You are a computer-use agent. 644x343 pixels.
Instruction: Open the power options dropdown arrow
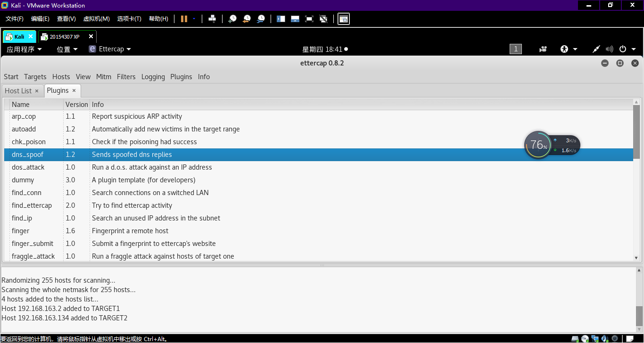pos(634,49)
